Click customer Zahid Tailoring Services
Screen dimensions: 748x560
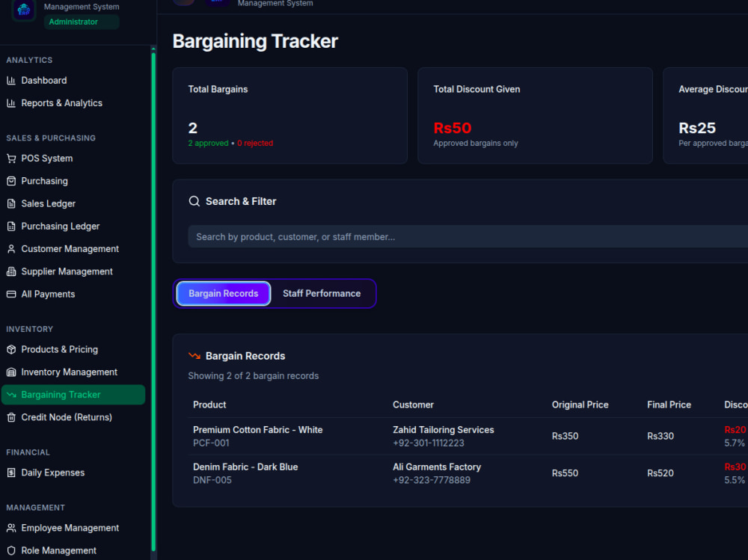[443, 430]
